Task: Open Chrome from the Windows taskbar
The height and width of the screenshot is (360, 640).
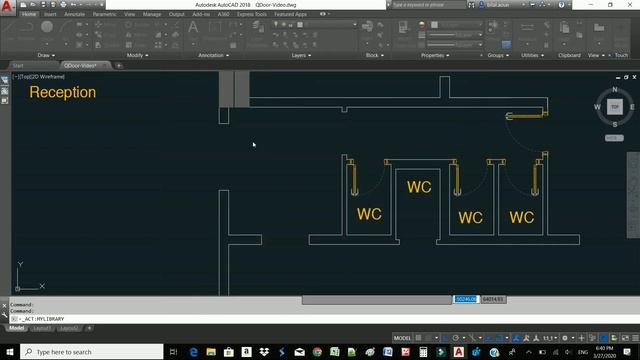Action: tap(317, 352)
